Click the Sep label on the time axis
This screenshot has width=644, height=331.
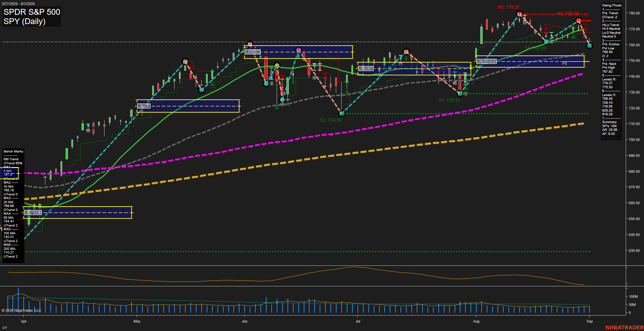(590, 322)
